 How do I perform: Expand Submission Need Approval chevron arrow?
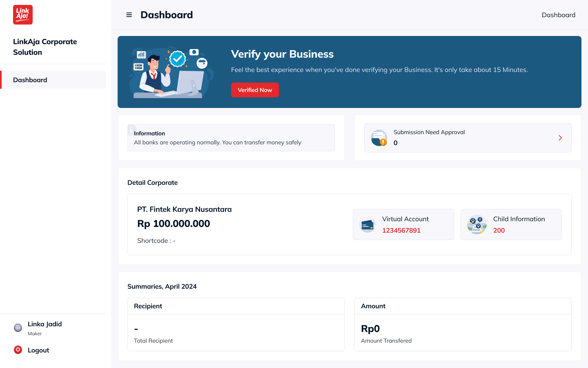(560, 138)
